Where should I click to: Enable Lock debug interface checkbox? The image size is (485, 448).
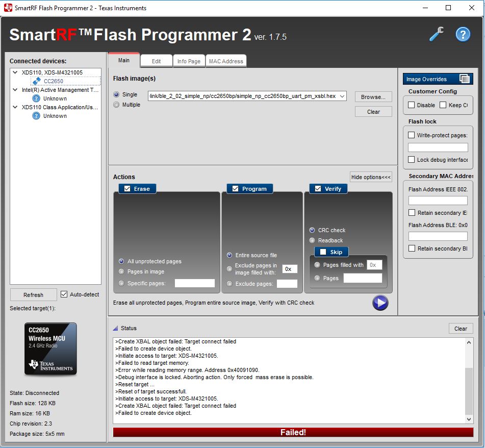[x=412, y=159]
